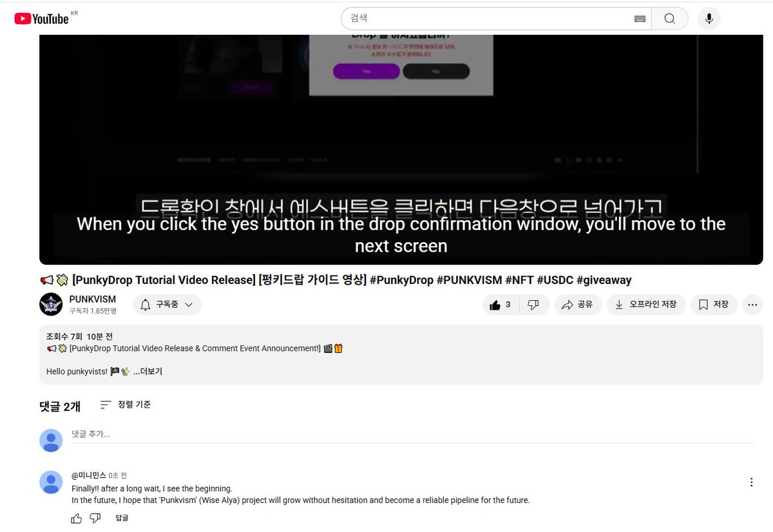Download video with 오프라인 저장 button
The width and height of the screenshot is (773, 532).
[x=645, y=305]
